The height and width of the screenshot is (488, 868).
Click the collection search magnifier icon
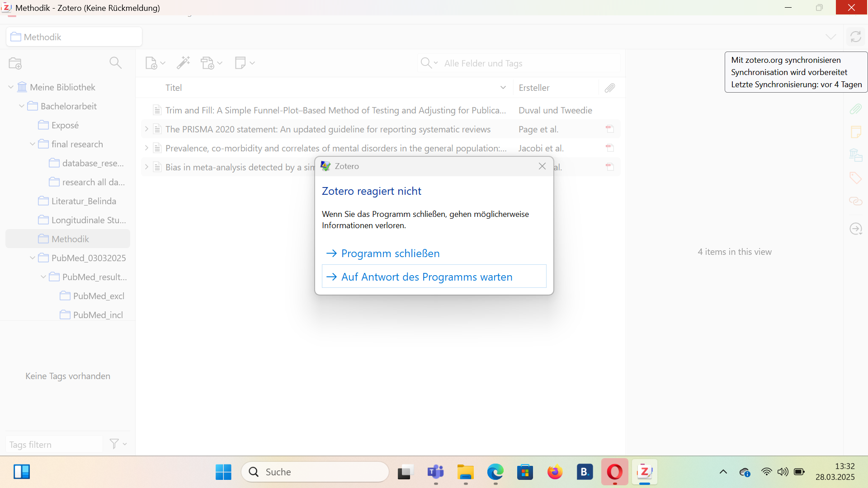pos(116,63)
